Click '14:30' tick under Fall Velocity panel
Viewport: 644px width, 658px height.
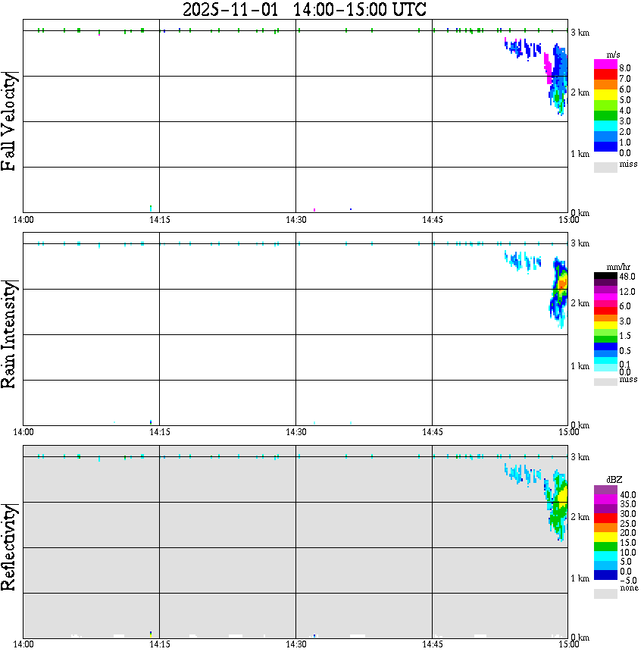[x=296, y=220]
